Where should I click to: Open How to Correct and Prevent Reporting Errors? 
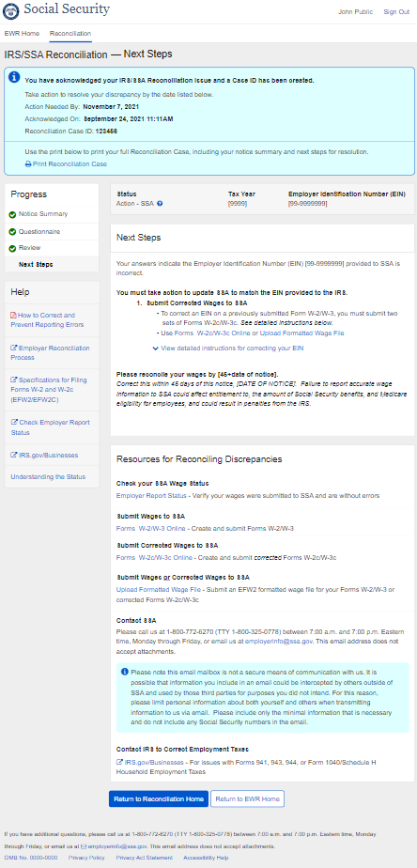[x=48, y=320]
